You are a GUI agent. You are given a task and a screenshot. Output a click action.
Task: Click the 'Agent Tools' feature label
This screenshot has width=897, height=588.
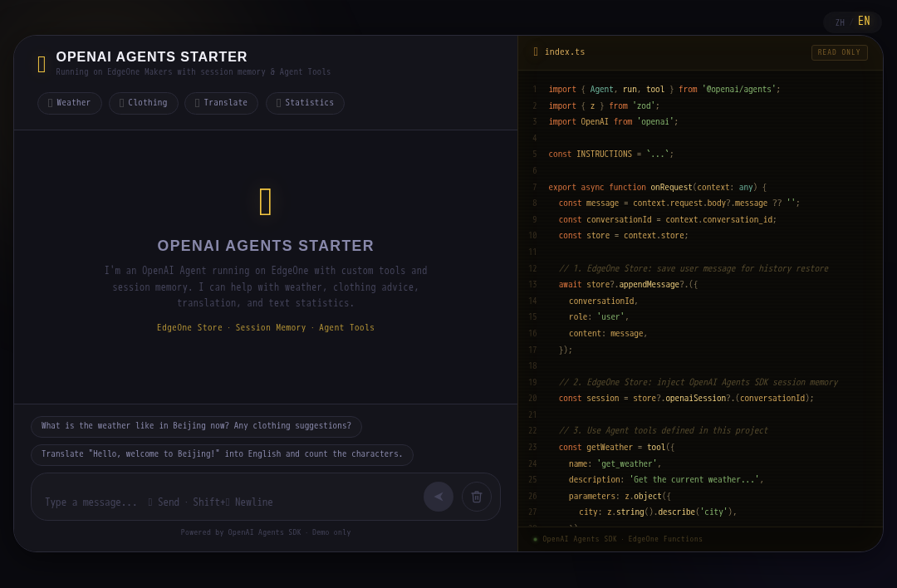[x=346, y=328]
